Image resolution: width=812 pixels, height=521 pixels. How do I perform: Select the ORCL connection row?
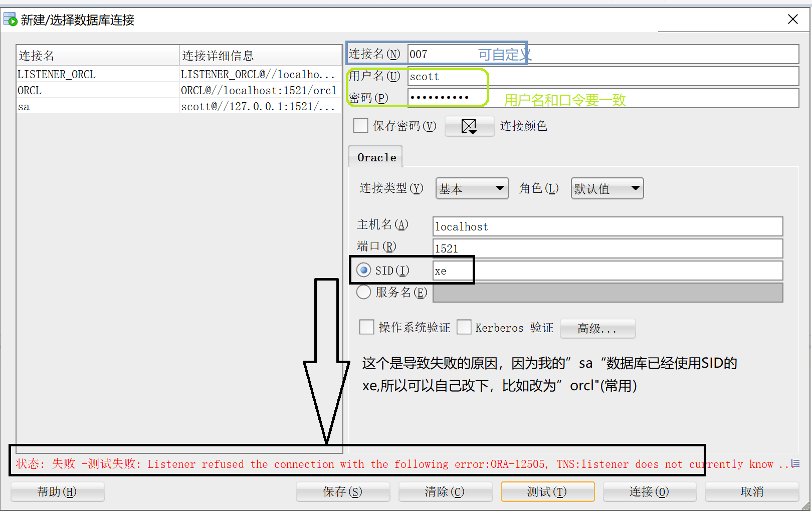[179, 90]
